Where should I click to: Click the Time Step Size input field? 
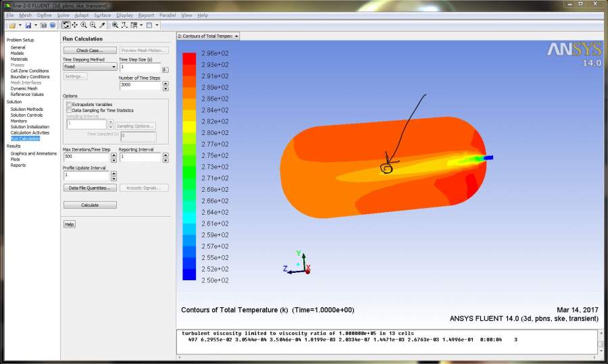(140, 68)
